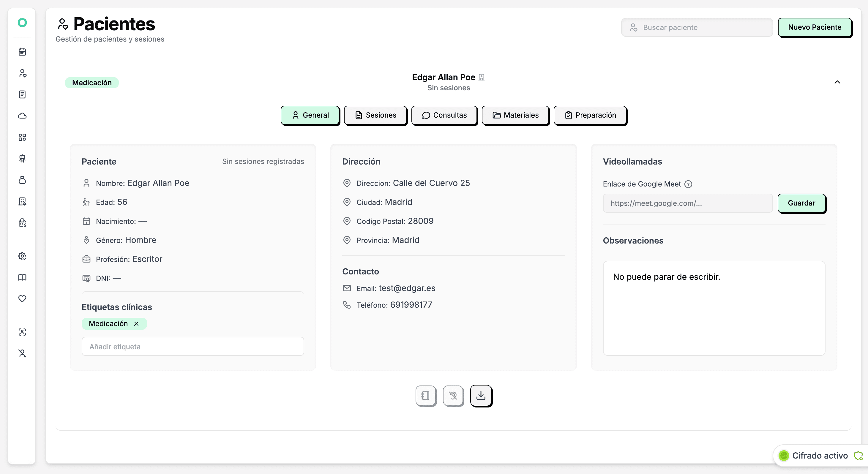868x474 pixels.
Task: Click the help icon beside Google Meet label
Action: 688,184
